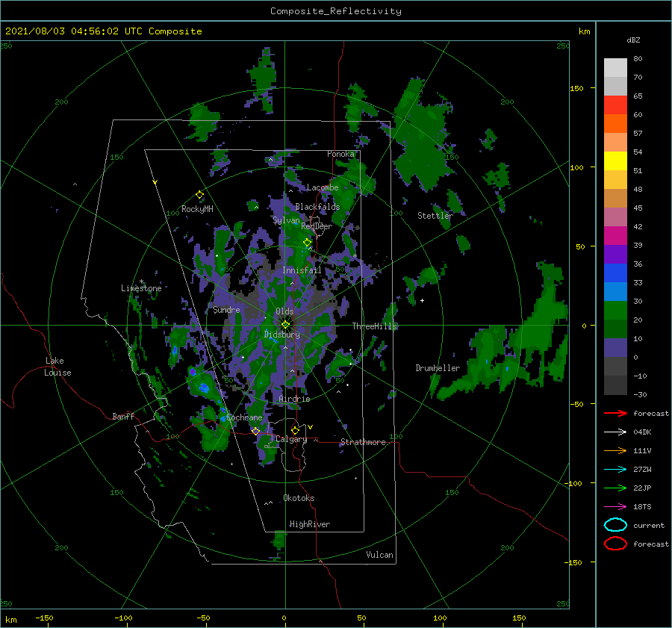Select the magenta 42–39 dBZ swatch
The image size is (672, 628).
(x=615, y=236)
